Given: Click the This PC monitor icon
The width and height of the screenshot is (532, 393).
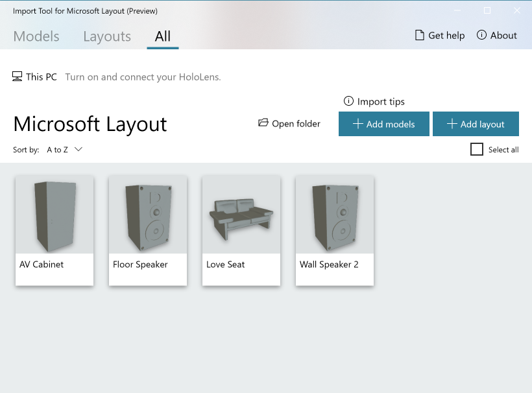Looking at the screenshot, I should click(18, 77).
